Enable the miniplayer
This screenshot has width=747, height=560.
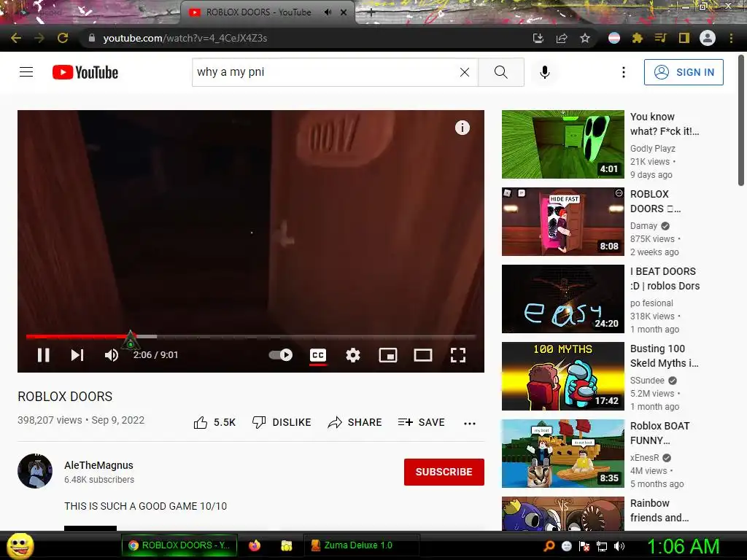[x=388, y=355]
